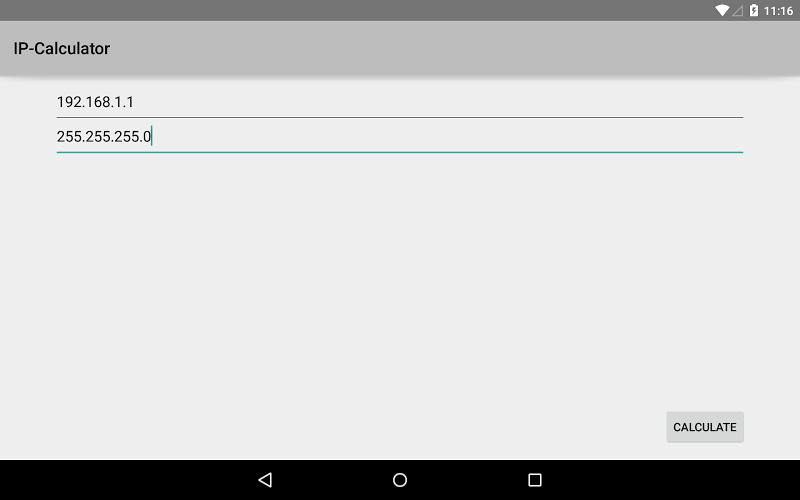
Task: Focus the 192.168.1.1 IP address field
Action: point(400,102)
